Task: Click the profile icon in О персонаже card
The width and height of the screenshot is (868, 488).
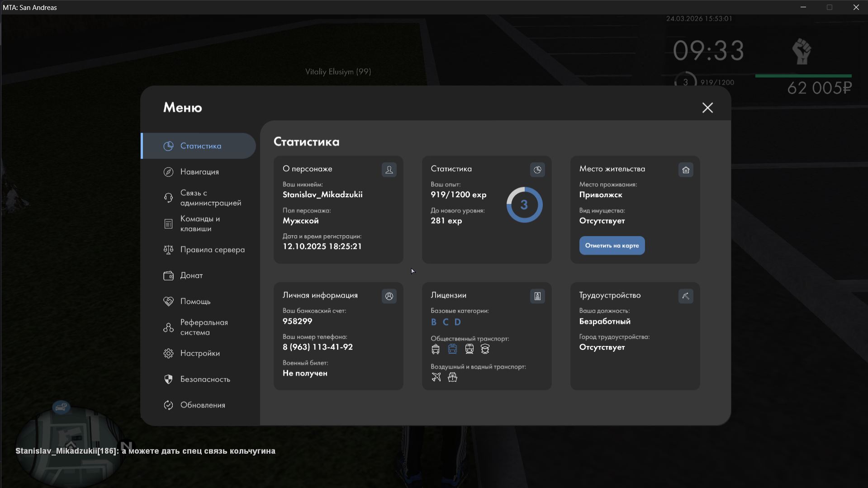Action: point(389,170)
